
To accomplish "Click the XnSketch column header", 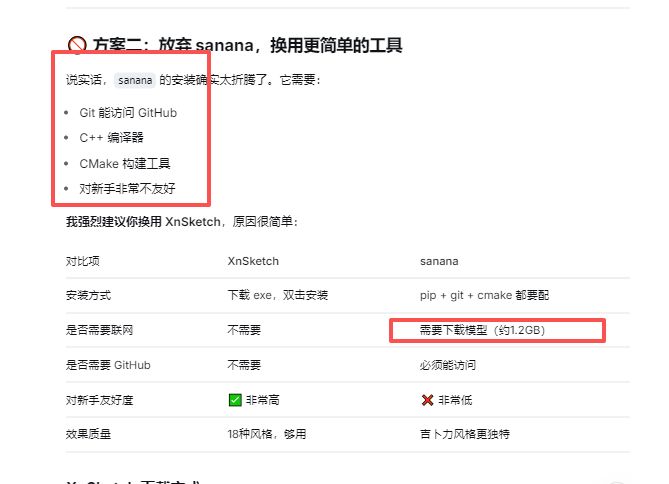I will [x=253, y=261].
